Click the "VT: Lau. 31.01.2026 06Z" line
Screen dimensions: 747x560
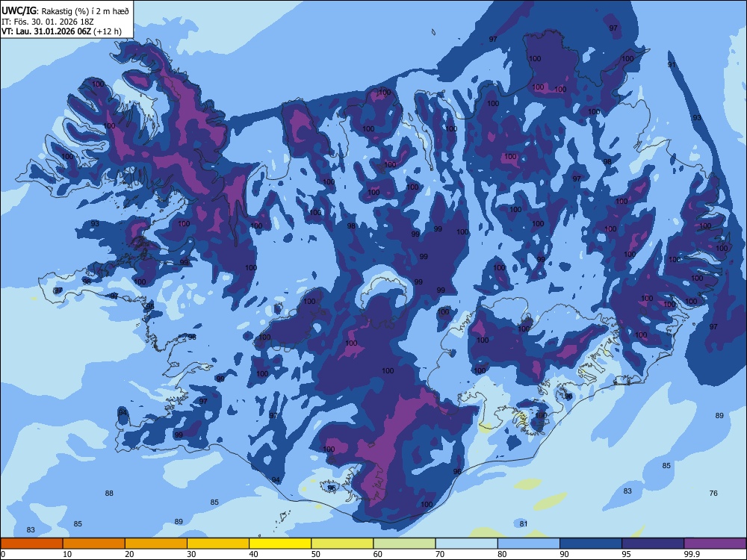click(x=46, y=31)
